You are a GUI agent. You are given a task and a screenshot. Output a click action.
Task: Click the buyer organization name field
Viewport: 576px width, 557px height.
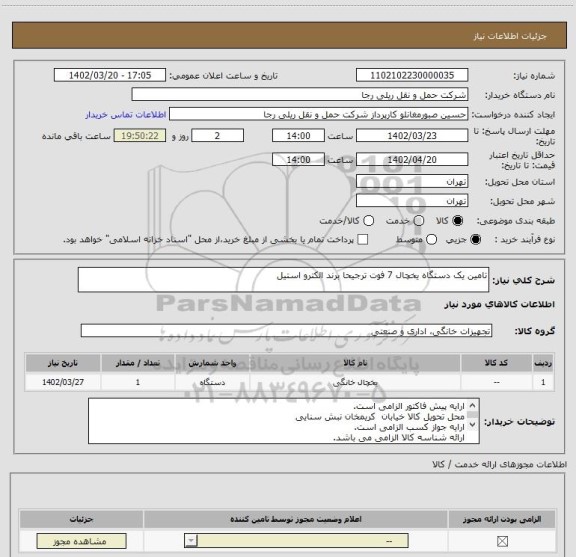300,95
